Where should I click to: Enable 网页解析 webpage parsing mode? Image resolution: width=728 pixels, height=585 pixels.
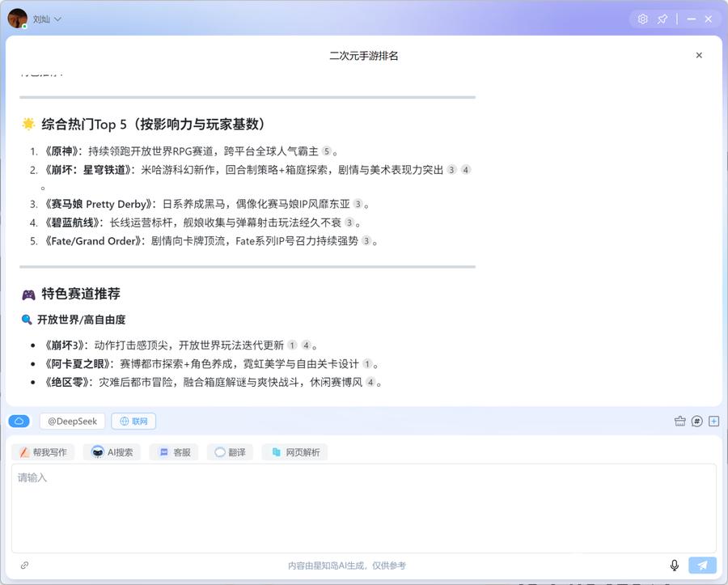tap(297, 452)
